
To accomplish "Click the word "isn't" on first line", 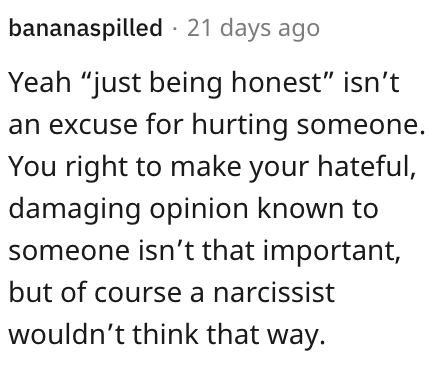I will pyautogui.click(x=371, y=83).
